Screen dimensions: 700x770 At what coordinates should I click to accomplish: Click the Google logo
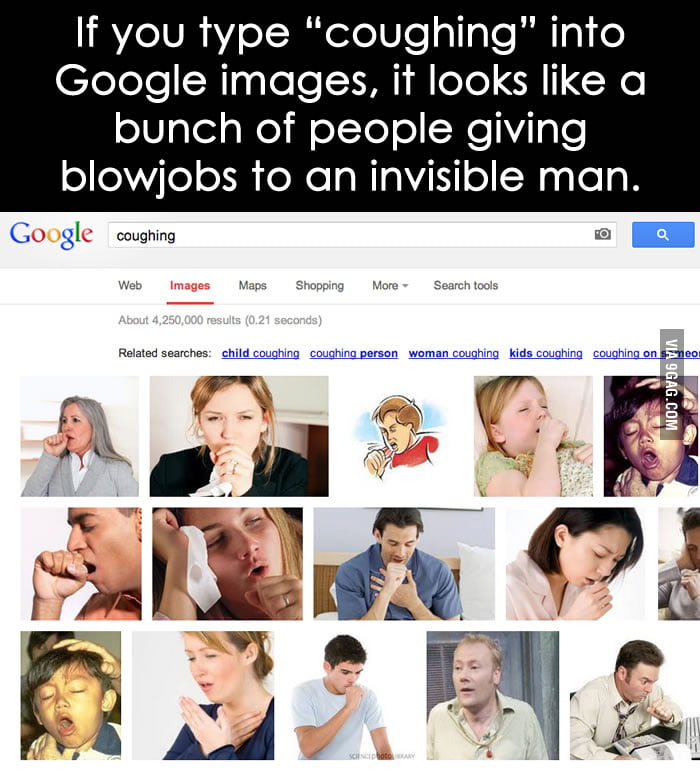[51, 235]
